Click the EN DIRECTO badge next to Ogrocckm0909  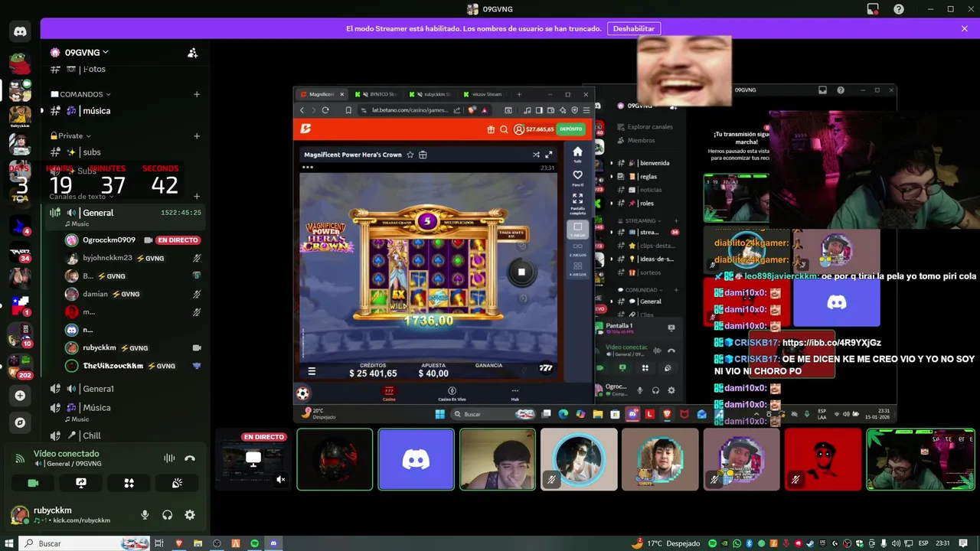click(178, 240)
